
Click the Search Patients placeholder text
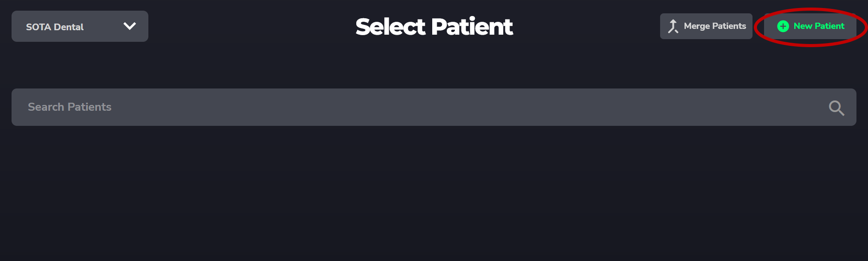pyautogui.click(x=69, y=107)
